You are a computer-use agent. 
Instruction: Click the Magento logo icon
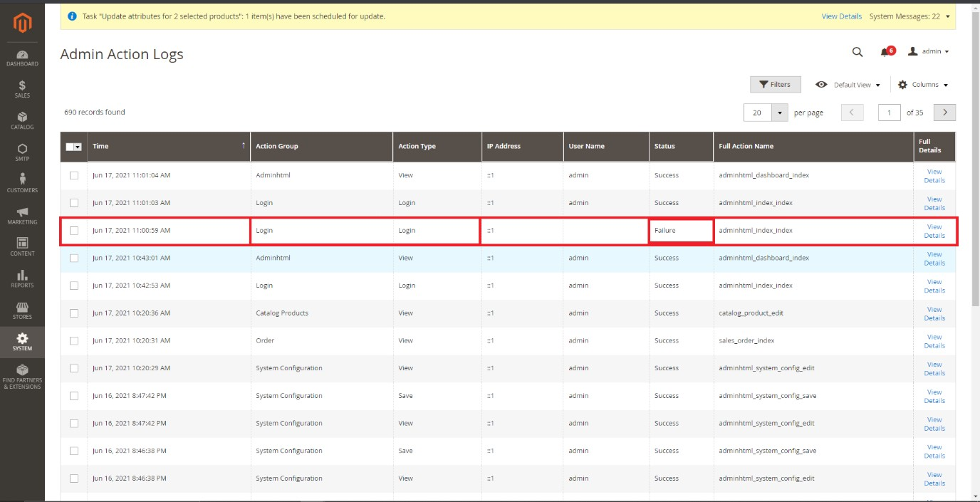[x=22, y=24]
